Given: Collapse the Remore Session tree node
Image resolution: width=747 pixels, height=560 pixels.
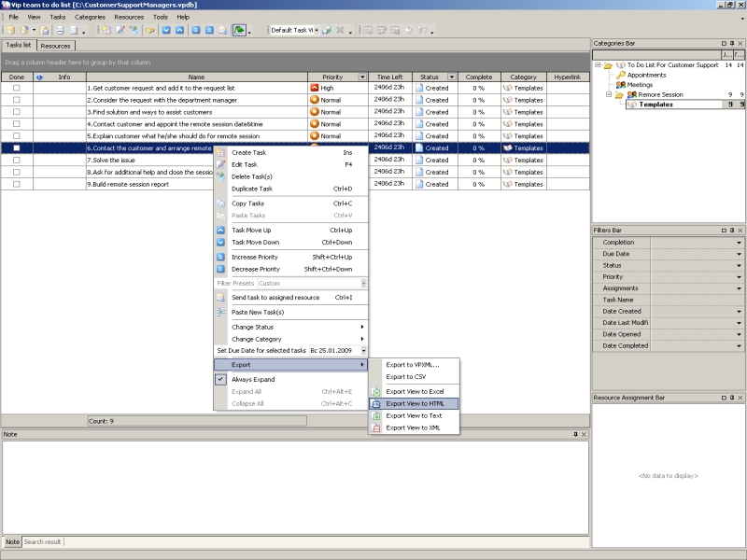Looking at the screenshot, I should click(609, 94).
